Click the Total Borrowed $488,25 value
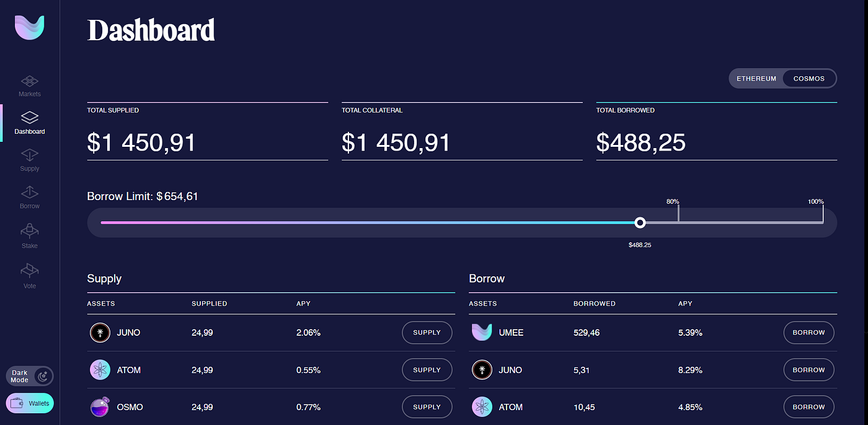Viewport: 868px width, 425px height. [x=641, y=143]
